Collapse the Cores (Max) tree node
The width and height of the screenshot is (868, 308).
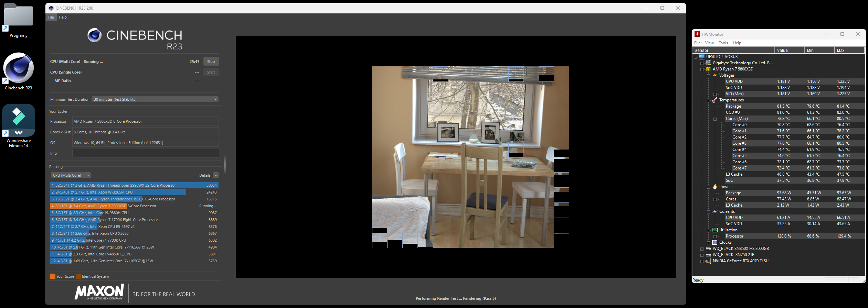(715, 119)
